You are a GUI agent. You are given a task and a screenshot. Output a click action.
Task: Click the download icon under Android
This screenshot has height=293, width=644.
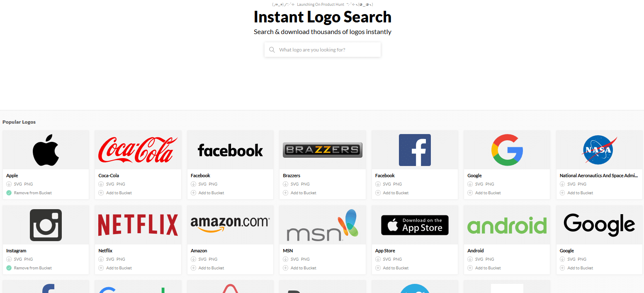470,259
